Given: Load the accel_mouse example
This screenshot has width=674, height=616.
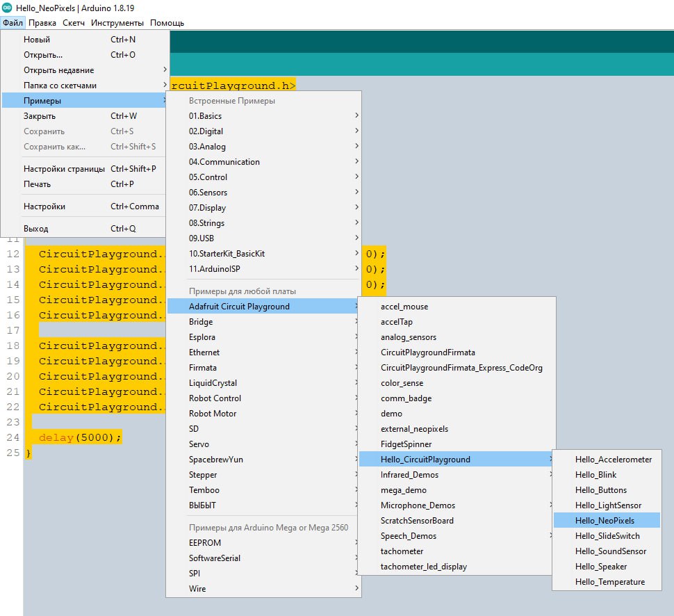Looking at the screenshot, I should click(457, 307).
